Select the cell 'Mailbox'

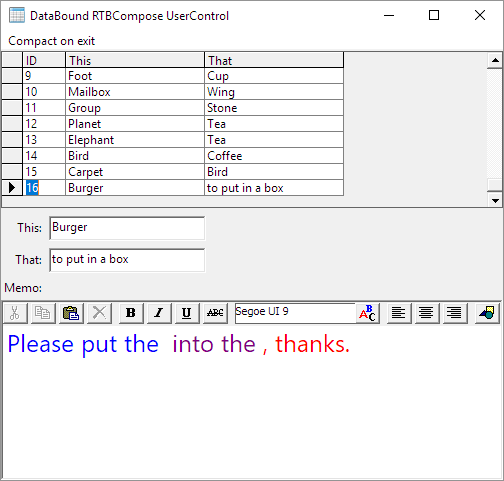point(135,92)
